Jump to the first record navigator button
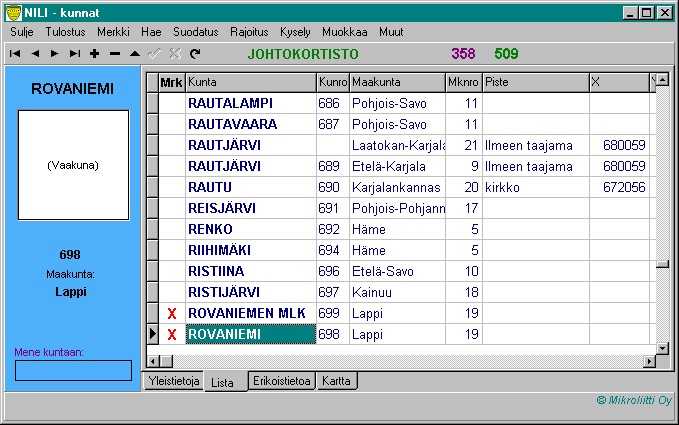679x425 pixels. pyautogui.click(x=14, y=53)
